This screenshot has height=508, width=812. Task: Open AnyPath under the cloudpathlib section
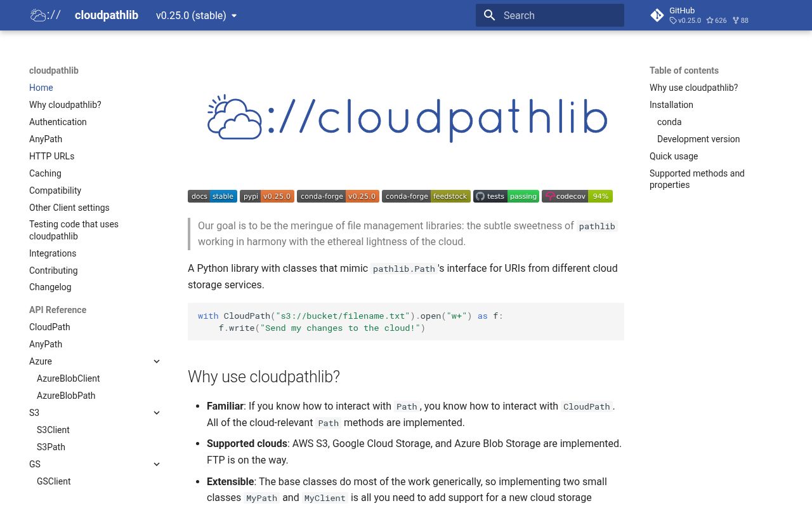pos(46,139)
